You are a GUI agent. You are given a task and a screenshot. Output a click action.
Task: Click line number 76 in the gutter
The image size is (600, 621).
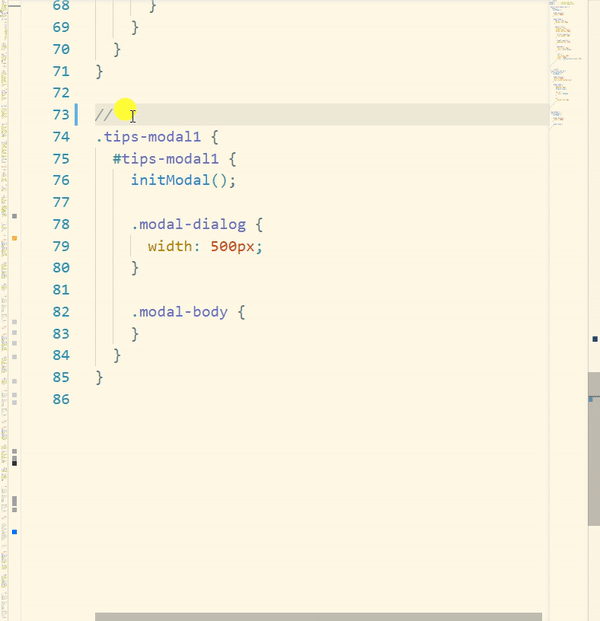[x=61, y=181]
